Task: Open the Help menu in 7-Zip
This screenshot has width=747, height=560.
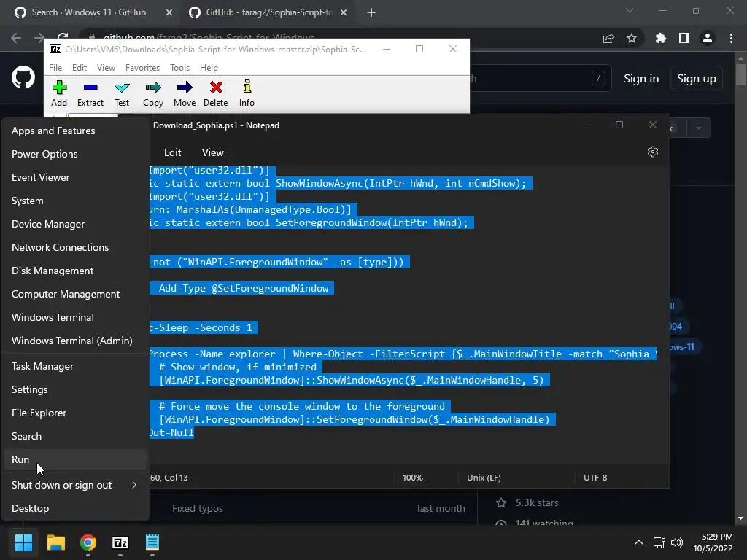Action: [x=209, y=68]
